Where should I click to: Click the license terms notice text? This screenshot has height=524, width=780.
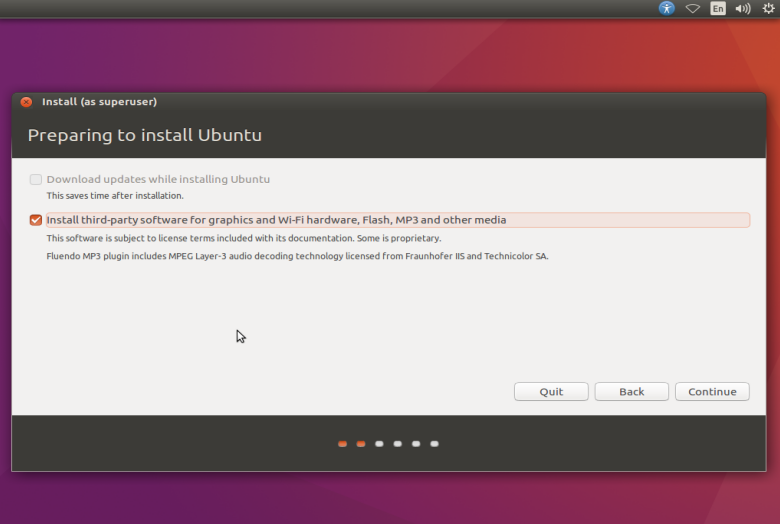point(244,238)
